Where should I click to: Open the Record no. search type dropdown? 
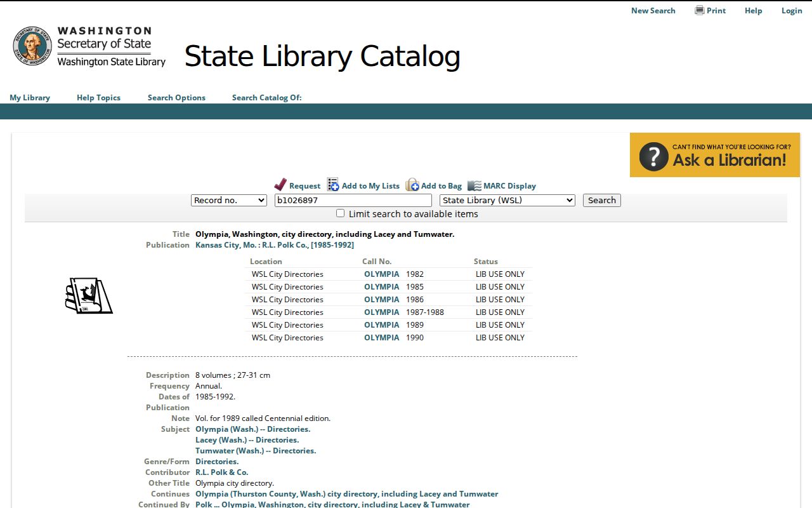point(229,200)
